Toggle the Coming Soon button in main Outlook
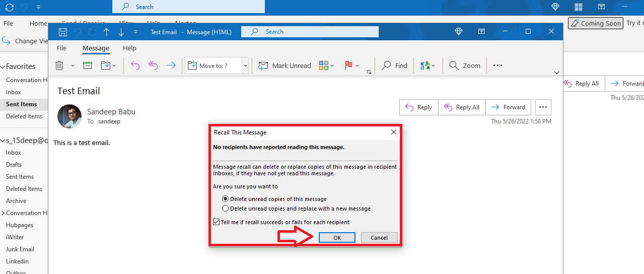Image resolution: width=644 pixels, height=274 pixels. point(595,23)
